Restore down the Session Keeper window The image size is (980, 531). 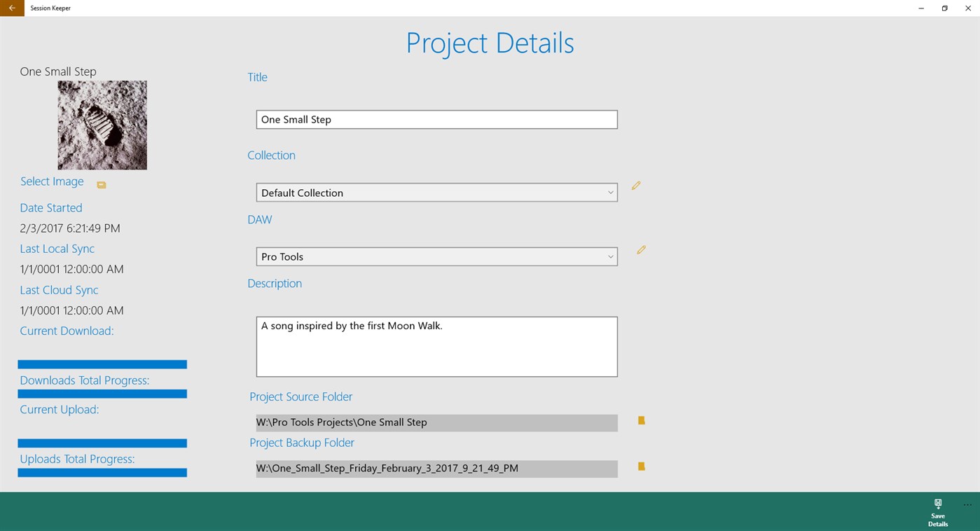point(944,8)
